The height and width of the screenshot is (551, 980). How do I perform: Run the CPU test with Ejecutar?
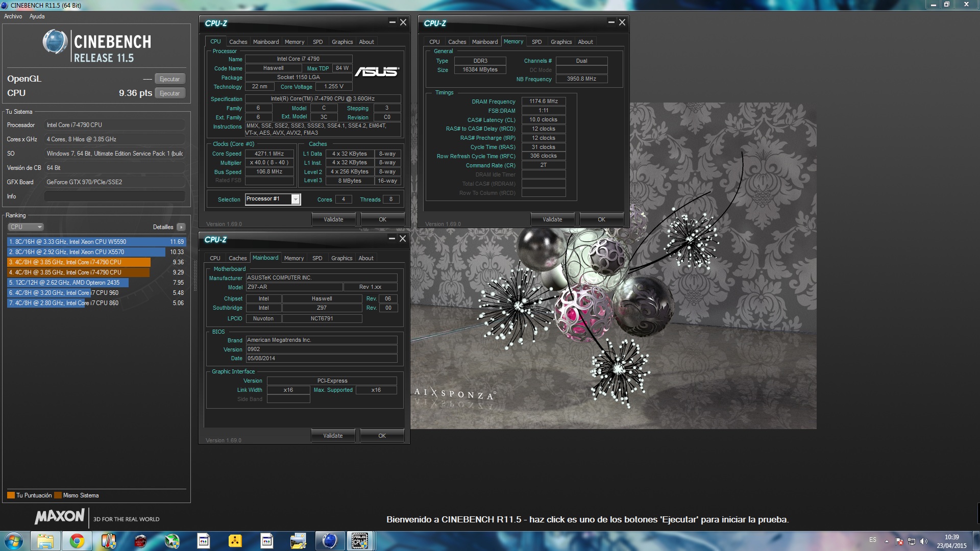click(169, 93)
